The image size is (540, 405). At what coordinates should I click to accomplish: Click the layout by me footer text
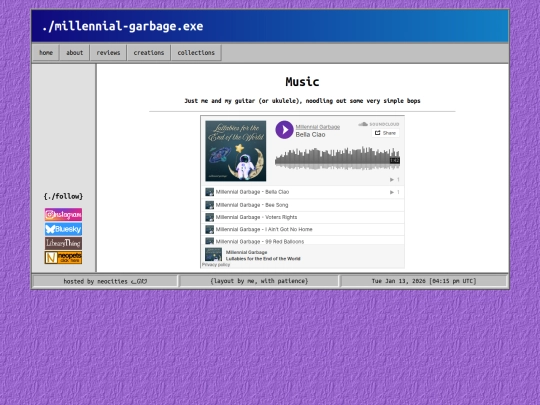[259, 281]
